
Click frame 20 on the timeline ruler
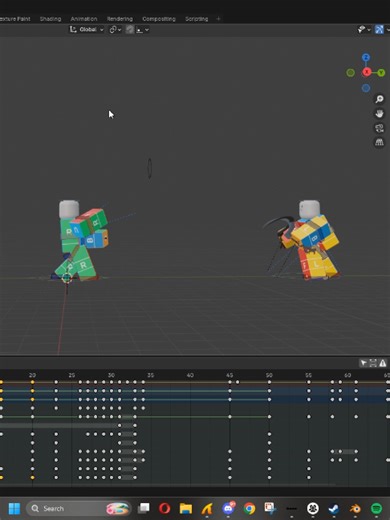click(x=32, y=375)
